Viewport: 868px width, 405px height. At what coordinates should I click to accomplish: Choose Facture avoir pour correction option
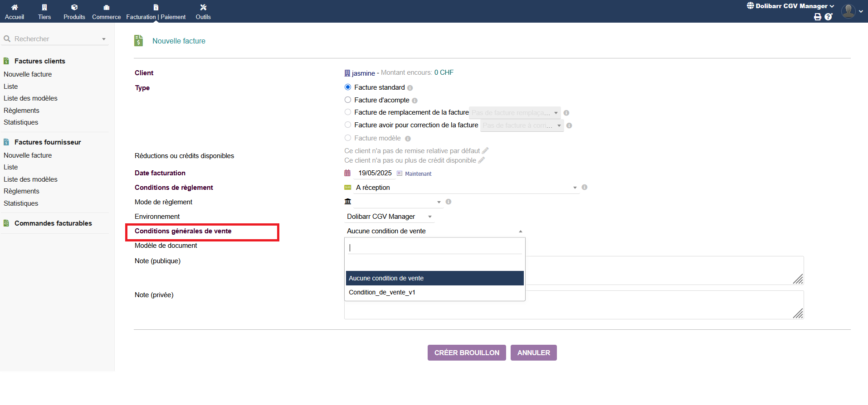[x=348, y=125]
